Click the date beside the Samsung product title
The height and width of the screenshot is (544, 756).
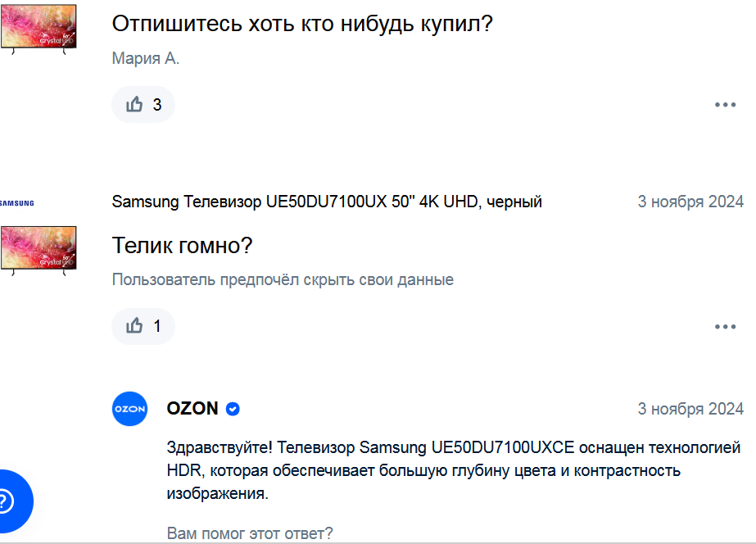pos(690,202)
